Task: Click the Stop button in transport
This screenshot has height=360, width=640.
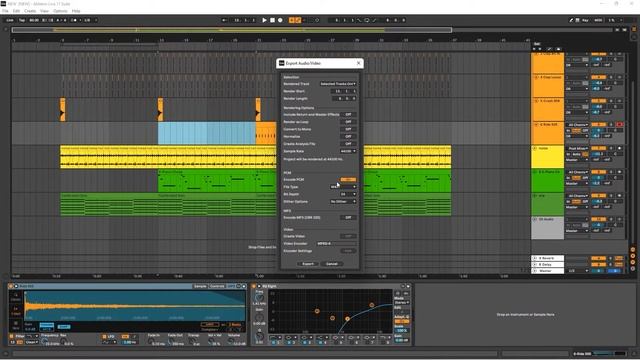Action: pyautogui.click(x=272, y=20)
